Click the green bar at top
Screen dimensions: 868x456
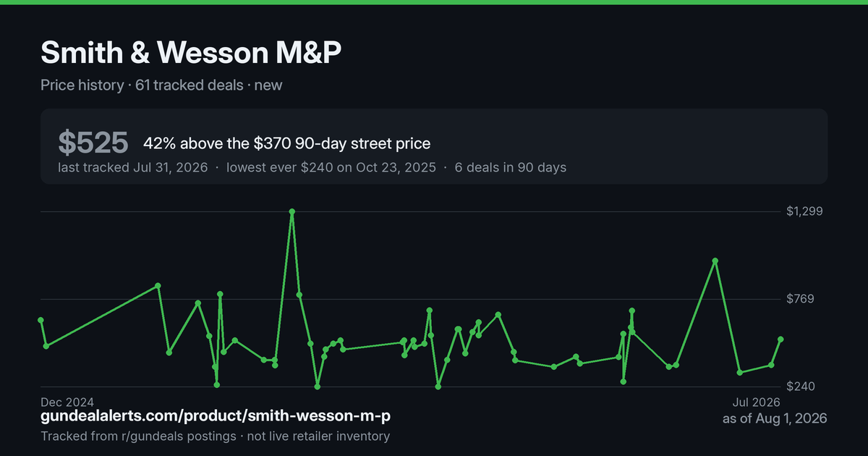434,2
